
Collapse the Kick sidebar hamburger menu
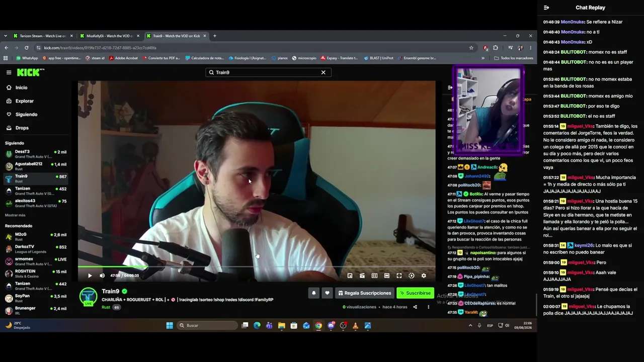[x=9, y=72]
